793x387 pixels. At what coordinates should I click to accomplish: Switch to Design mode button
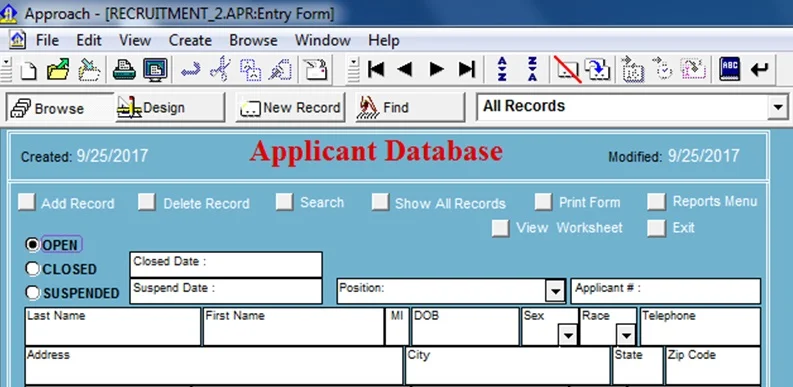170,107
